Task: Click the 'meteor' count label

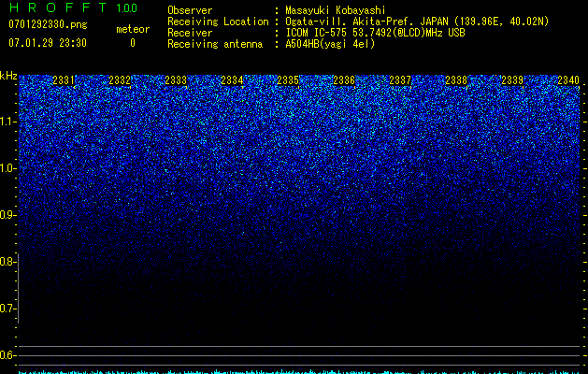Action: click(133, 29)
